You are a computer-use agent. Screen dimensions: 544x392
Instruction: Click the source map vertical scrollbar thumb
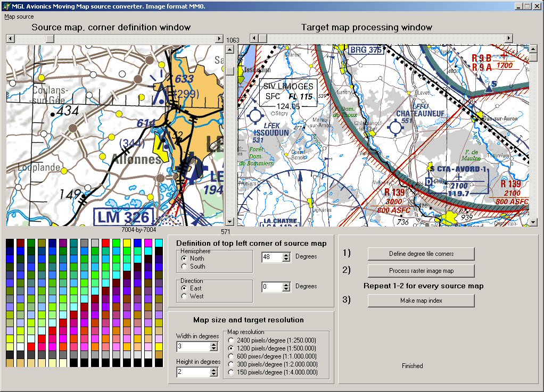click(229, 70)
